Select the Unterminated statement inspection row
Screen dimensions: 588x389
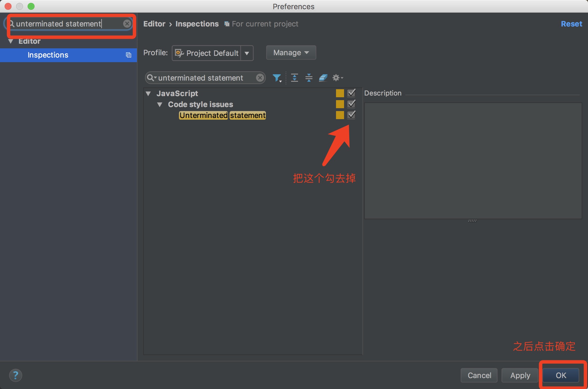[x=222, y=115]
